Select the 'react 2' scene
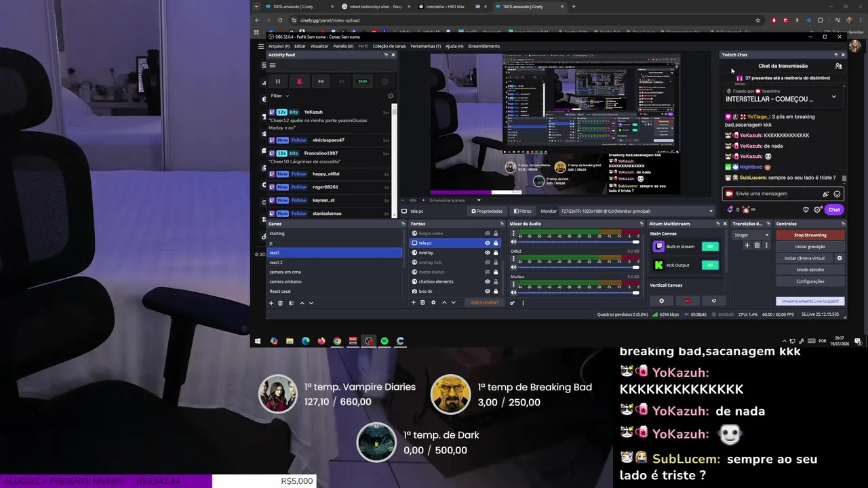 click(x=335, y=262)
